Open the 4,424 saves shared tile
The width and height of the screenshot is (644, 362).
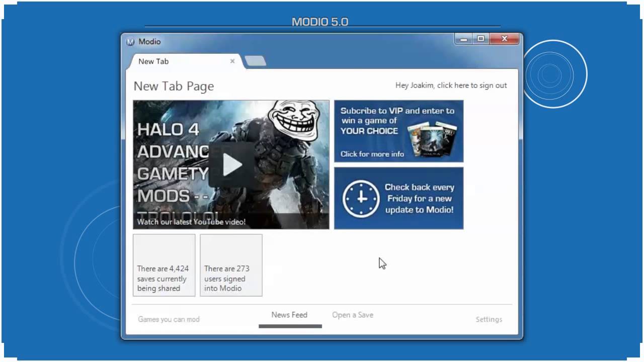coord(164,265)
